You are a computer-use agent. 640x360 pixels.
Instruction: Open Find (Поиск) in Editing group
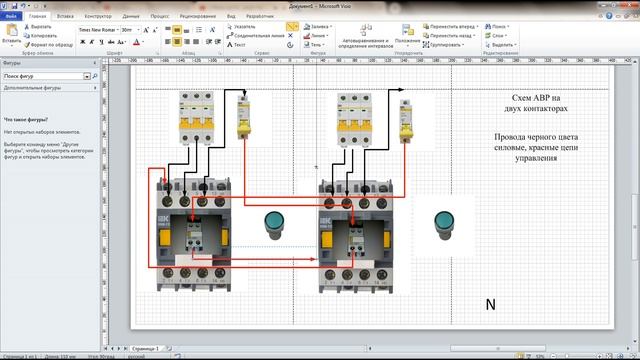[x=497, y=27]
